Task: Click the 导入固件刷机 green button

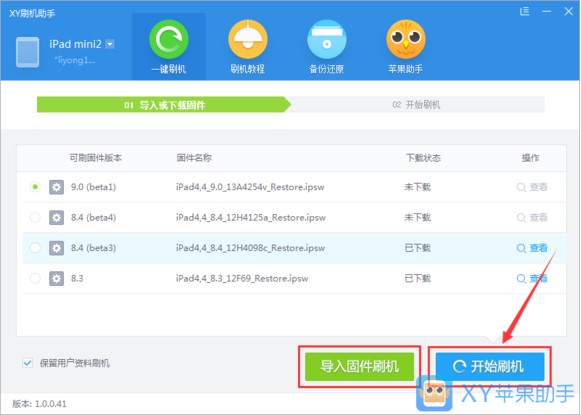Action: click(x=359, y=367)
